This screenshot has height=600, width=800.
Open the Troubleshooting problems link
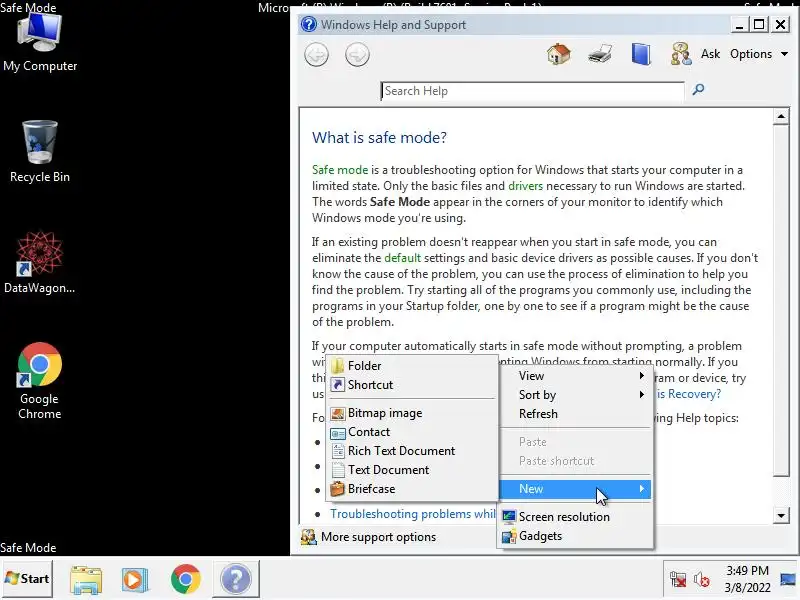click(412, 514)
